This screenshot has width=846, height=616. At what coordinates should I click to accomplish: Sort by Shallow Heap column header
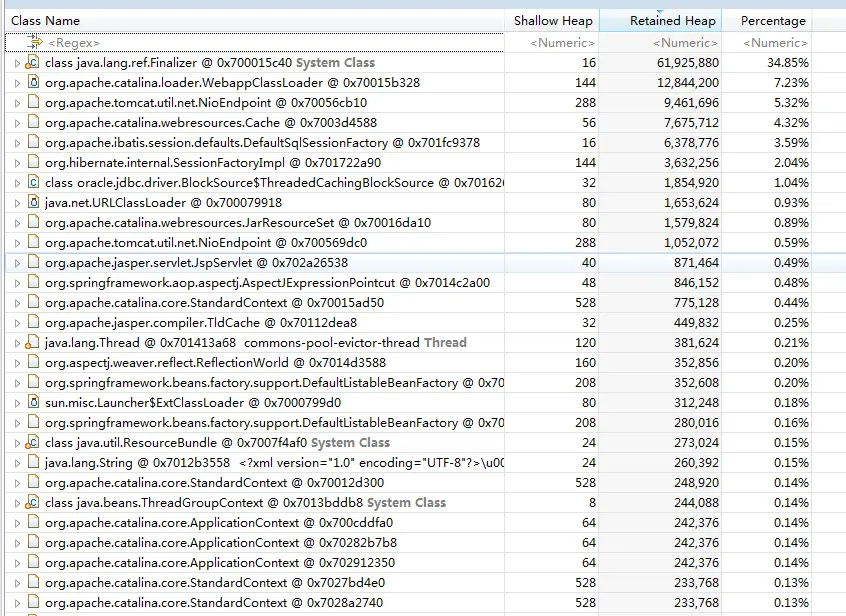tap(552, 20)
